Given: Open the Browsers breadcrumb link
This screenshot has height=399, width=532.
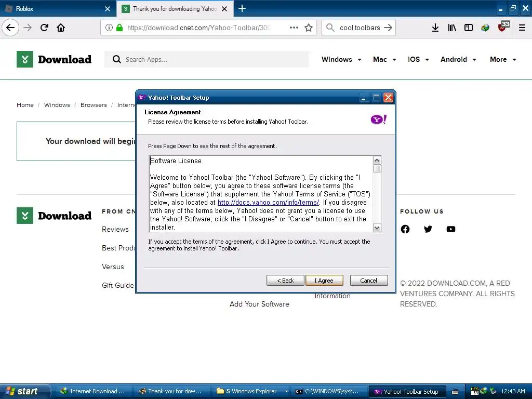Looking at the screenshot, I should (94, 105).
